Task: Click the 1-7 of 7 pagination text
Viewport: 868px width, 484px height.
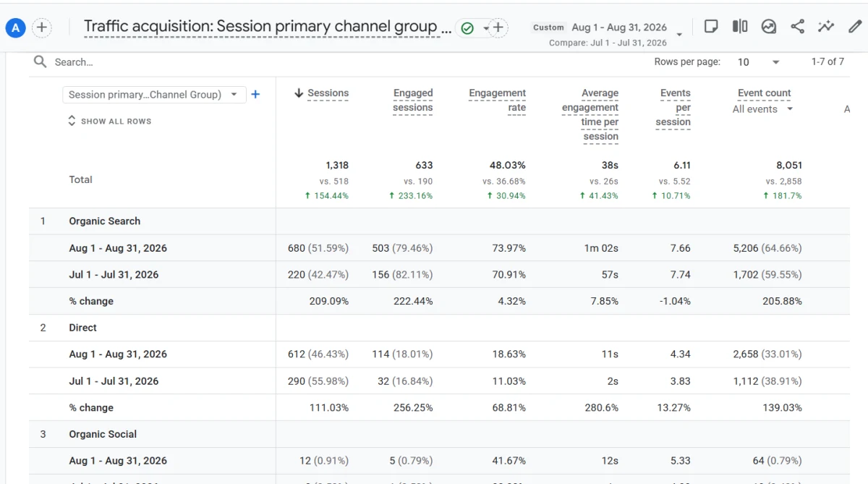Action: tap(827, 62)
